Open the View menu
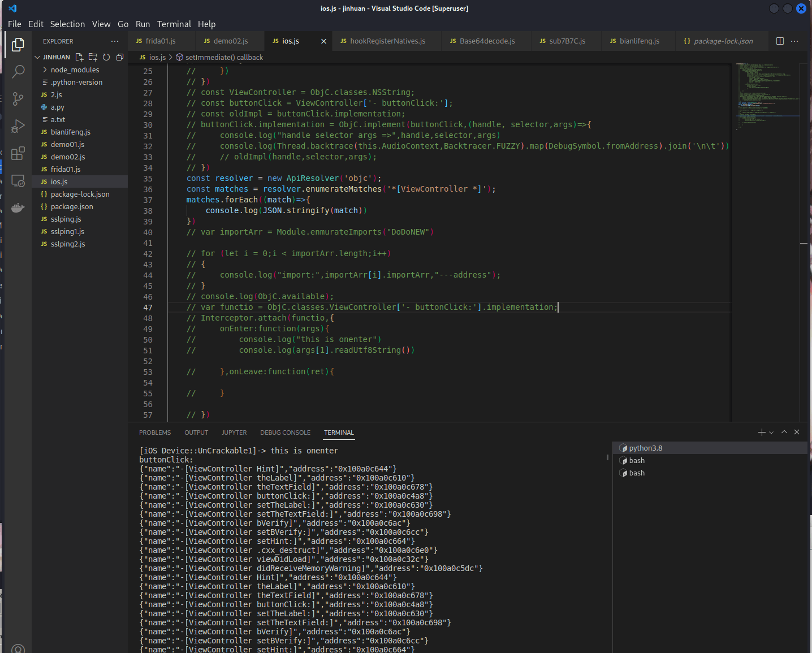Image resolution: width=812 pixels, height=653 pixels. (101, 24)
